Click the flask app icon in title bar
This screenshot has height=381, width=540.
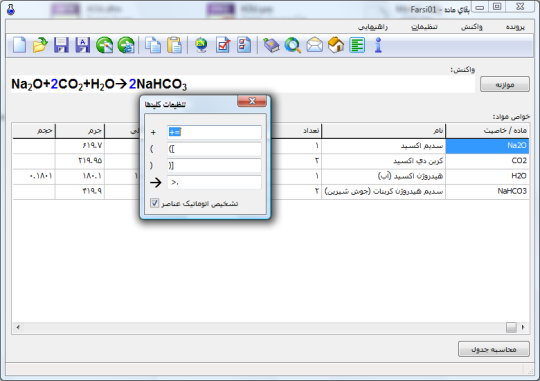[11, 9]
